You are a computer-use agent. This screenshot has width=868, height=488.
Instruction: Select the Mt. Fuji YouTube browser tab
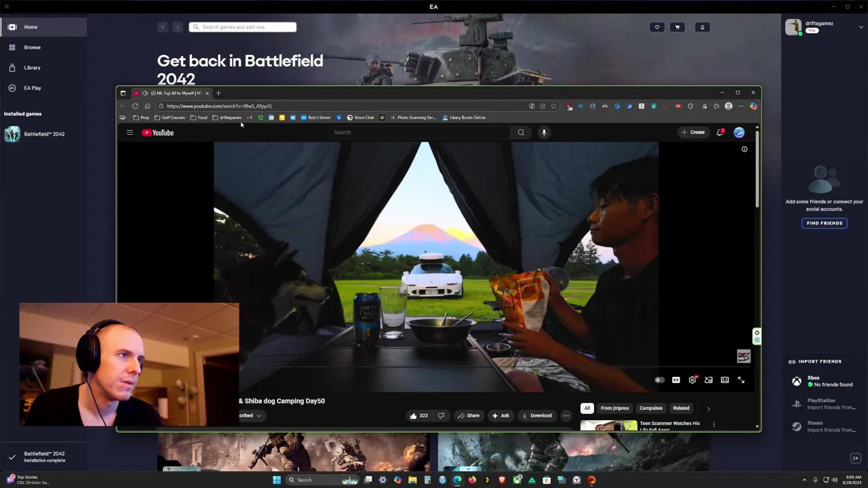pyautogui.click(x=175, y=93)
